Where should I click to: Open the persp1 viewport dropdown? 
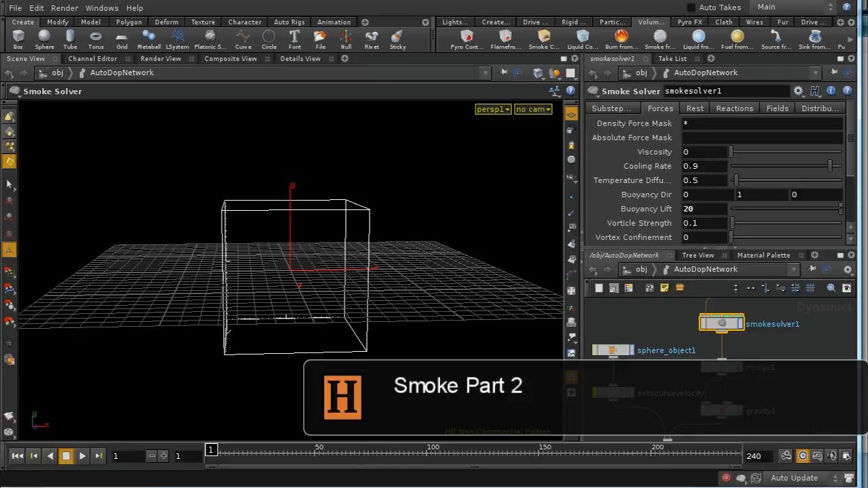(492, 109)
